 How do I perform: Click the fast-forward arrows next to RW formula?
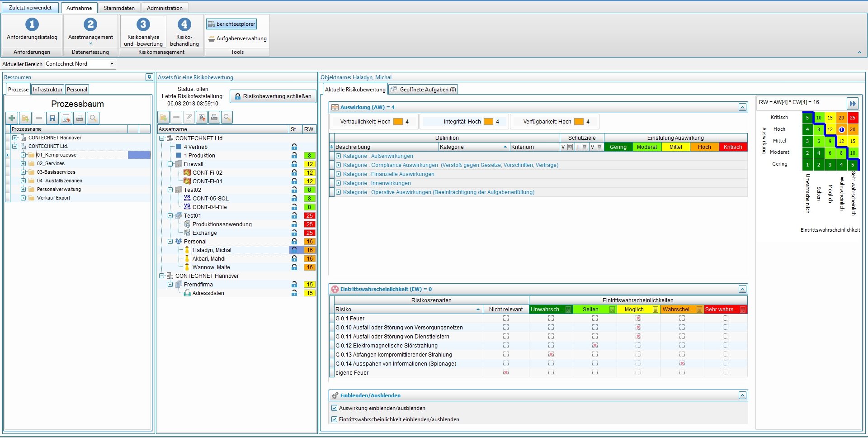852,104
